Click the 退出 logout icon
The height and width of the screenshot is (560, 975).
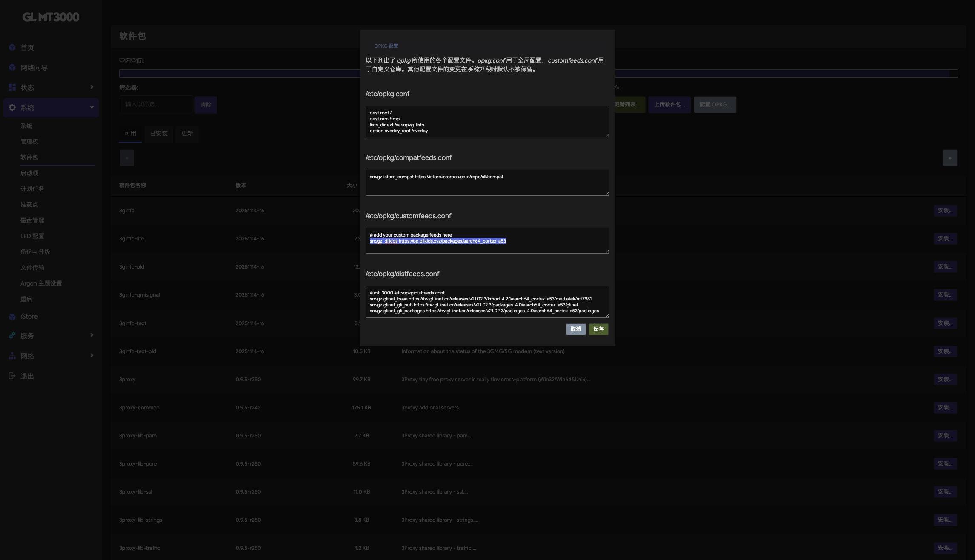(x=12, y=376)
